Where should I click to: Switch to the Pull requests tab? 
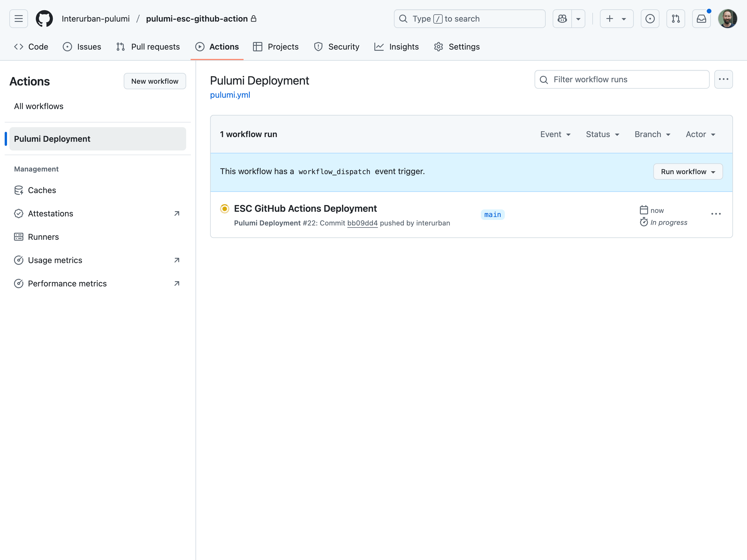point(148,47)
